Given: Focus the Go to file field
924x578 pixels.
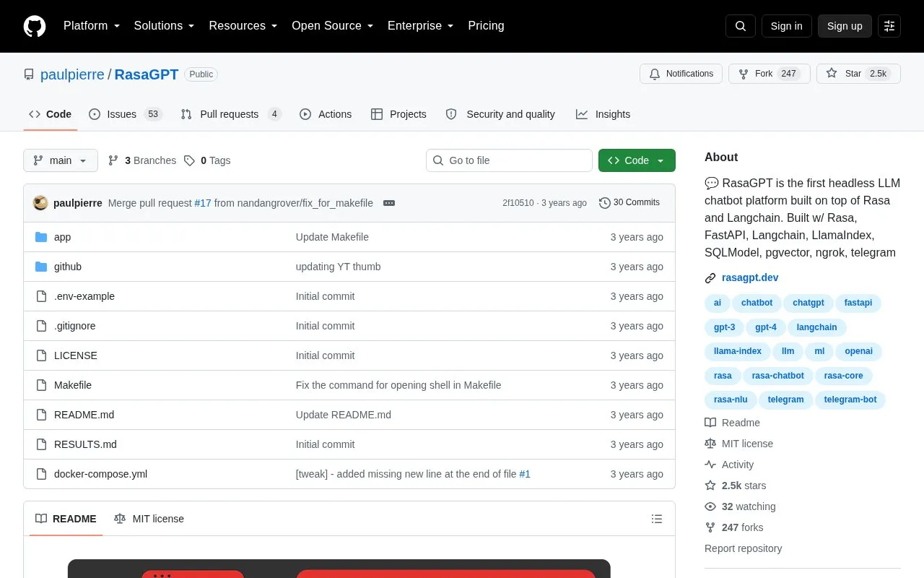Looking at the screenshot, I should 509,160.
